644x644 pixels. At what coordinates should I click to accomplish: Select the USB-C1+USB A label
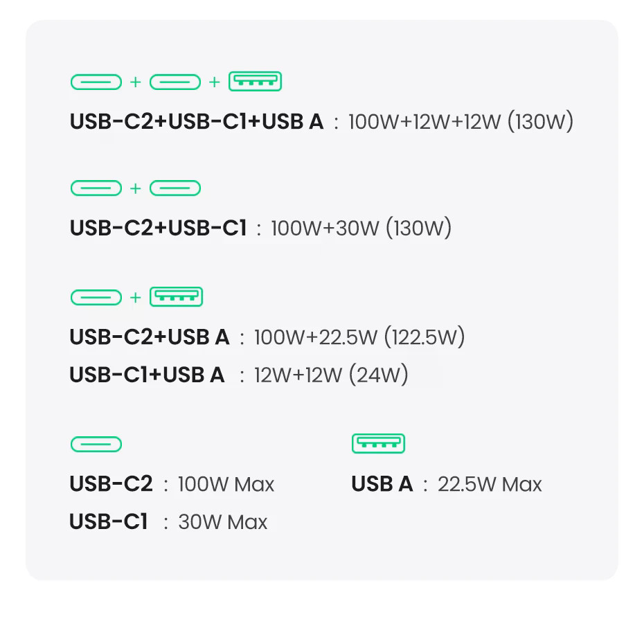pos(147,375)
